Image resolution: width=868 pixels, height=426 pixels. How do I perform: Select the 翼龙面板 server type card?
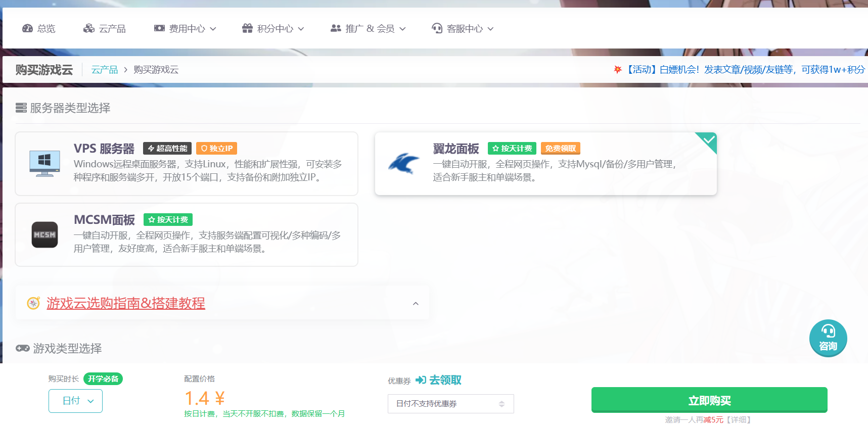point(545,164)
